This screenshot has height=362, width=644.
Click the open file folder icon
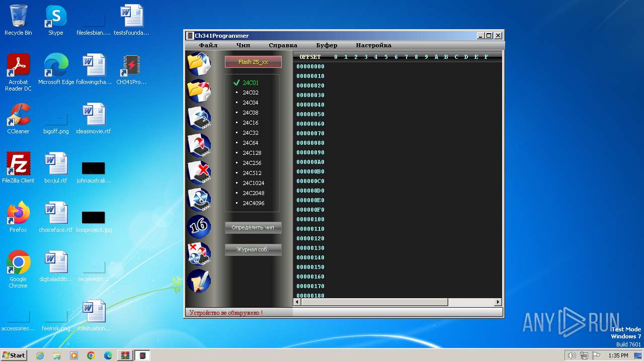(x=199, y=64)
